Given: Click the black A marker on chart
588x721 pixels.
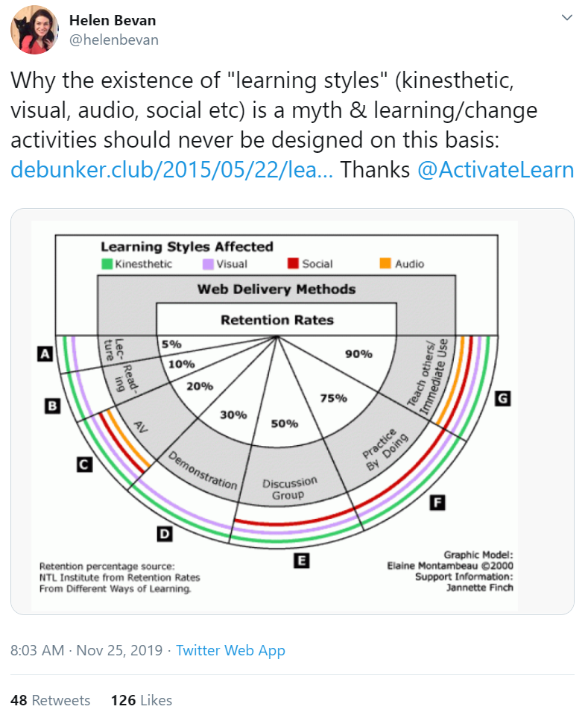Looking at the screenshot, I should (45, 354).
